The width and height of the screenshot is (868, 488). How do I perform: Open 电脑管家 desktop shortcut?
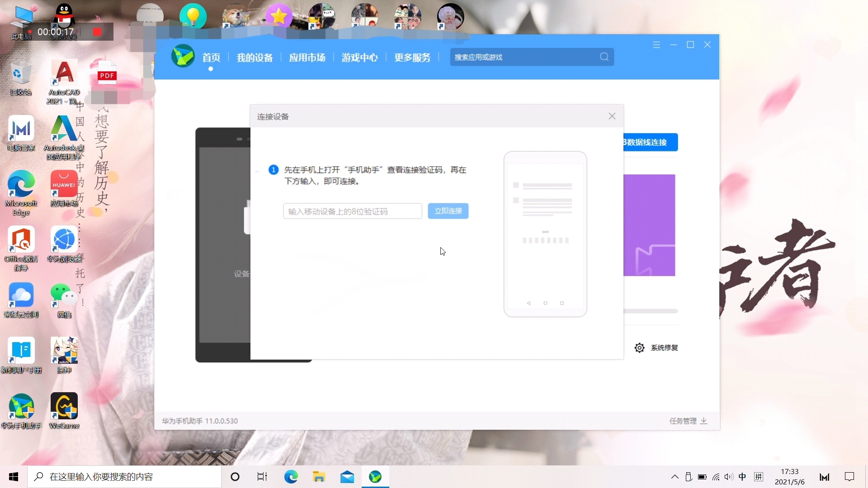(x=21, y=133)
